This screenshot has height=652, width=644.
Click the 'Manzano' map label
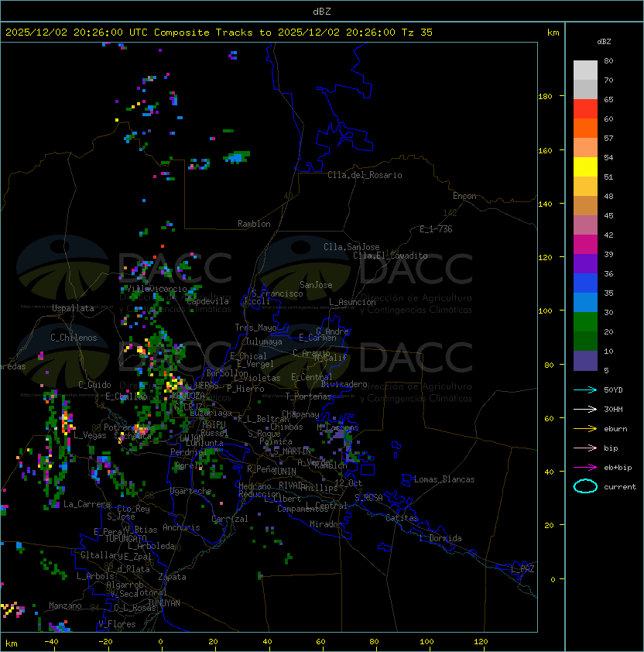pos(65,606)
